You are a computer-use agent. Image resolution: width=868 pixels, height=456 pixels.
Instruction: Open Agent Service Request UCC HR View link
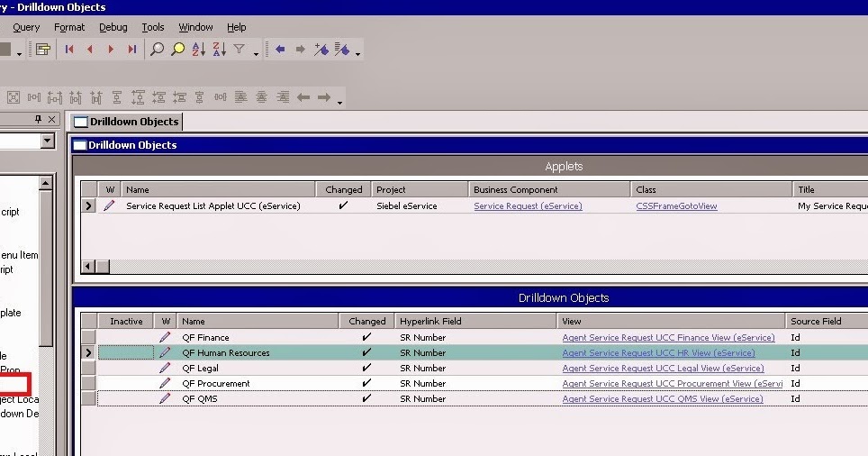(658, 352)
